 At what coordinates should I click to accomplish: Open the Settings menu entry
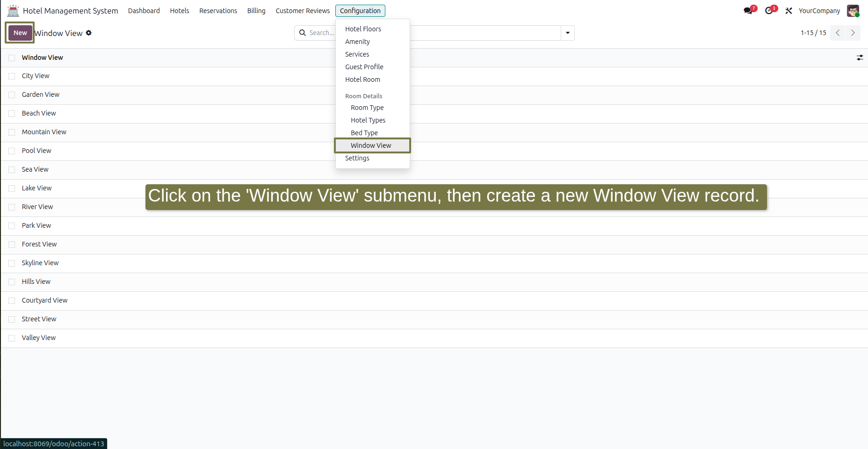point(372,158)
